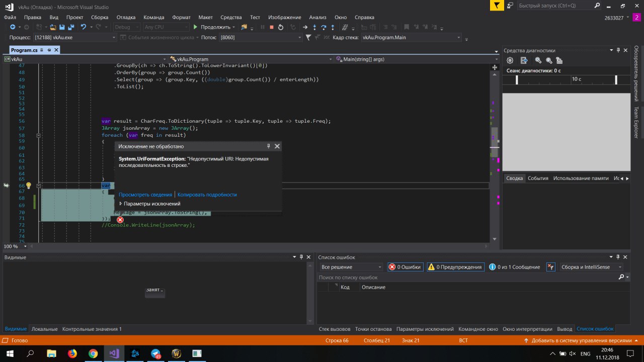Switch to the Стек вызовов tab
Viewport: 644px width, 362px height.
point(335,329)
